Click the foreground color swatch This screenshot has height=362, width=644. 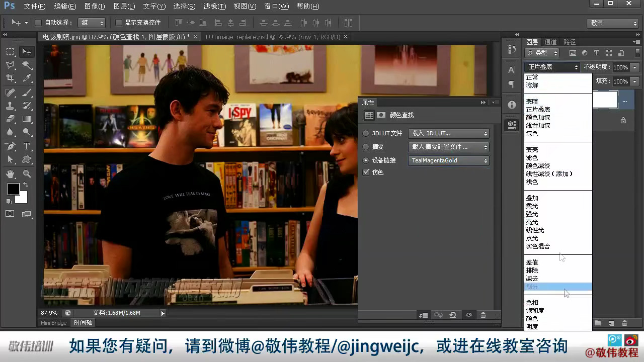(x=13, y=189)
